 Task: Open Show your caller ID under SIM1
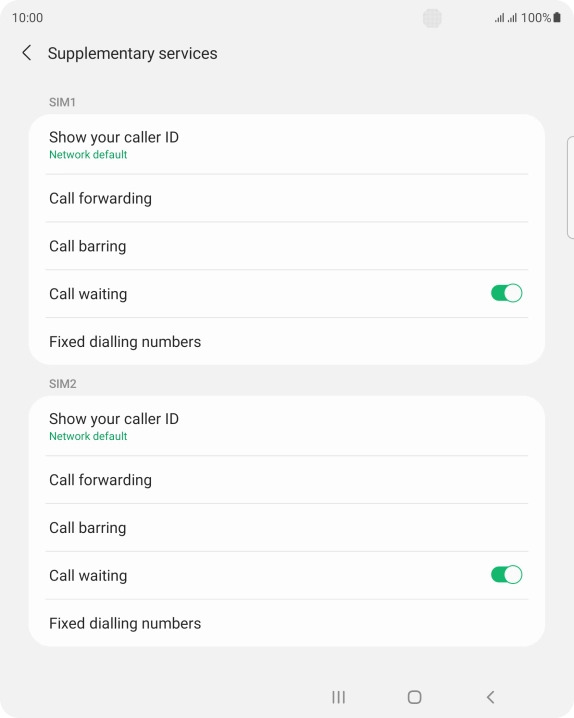click(x=287, y=145)
